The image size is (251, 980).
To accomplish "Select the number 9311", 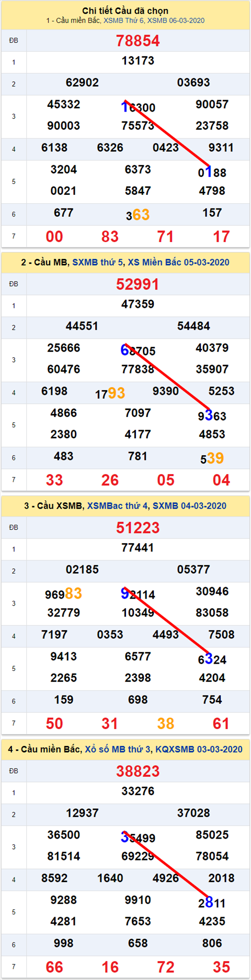I will 221,148.
